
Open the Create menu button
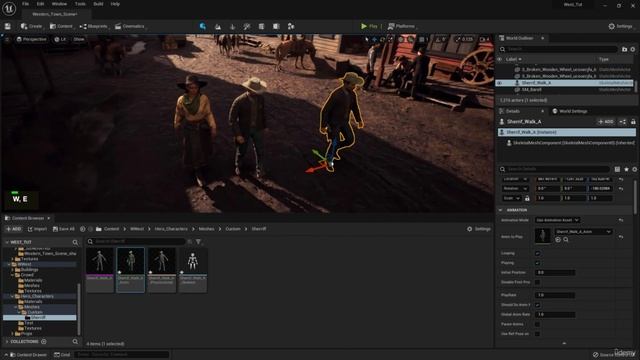click(31, 26)
